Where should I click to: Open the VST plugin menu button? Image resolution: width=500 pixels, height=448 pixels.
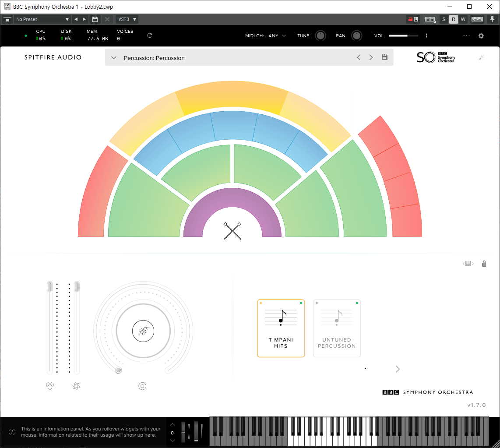[x=7, y=19]
